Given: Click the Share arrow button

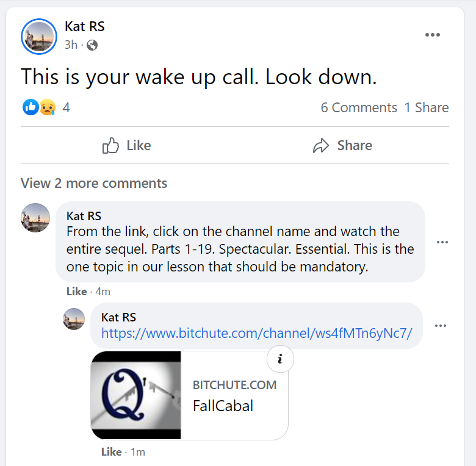Looking at the screenshot, I should pyautogui.click(x=342, y=145).
